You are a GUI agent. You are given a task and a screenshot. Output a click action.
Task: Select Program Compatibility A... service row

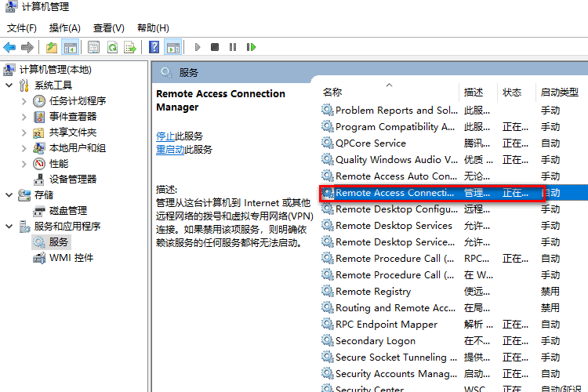[454, 127]
